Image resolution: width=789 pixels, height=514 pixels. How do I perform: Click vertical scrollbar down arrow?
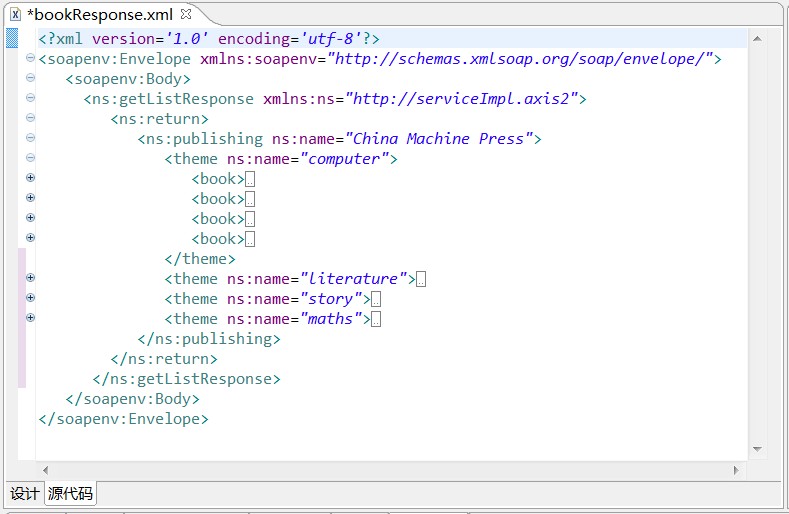[x=757, y=449]
